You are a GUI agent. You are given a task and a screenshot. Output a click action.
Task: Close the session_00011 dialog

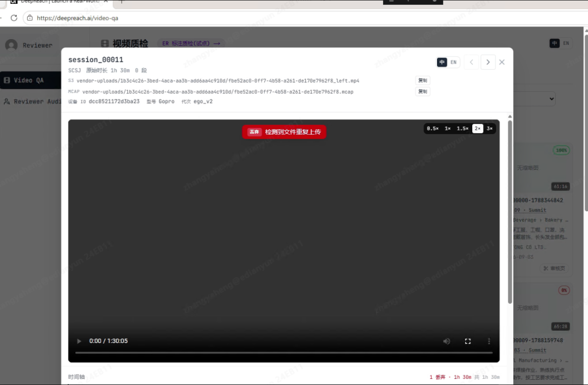pos(502,62)
